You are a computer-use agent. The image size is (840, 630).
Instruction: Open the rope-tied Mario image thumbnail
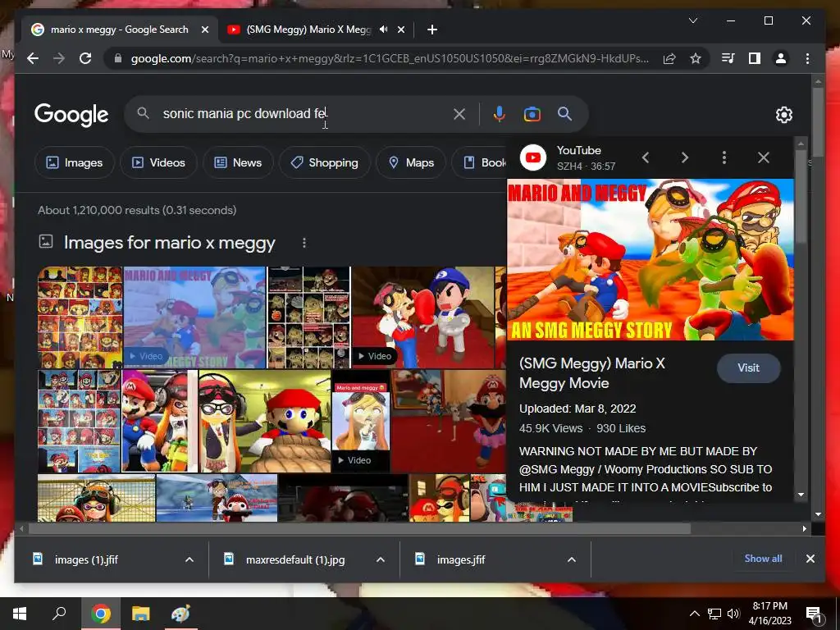[x=265, y=421]
